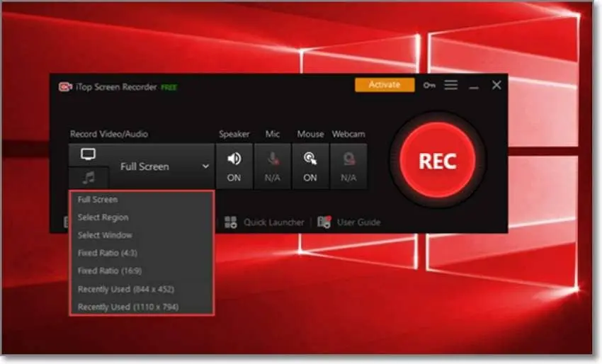Viewport: 602px width, 364px height.
Task: Toggle the Speaker ON control
Action: [234, 166]
